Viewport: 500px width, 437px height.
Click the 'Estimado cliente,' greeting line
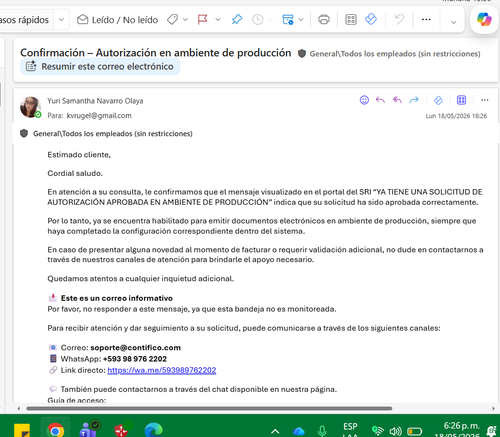point(79,155)
